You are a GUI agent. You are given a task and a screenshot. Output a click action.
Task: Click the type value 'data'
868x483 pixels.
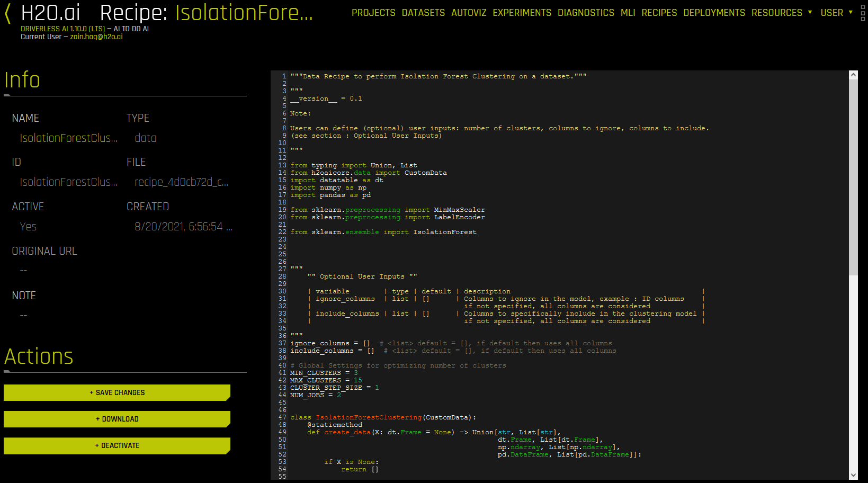point(146,138)
